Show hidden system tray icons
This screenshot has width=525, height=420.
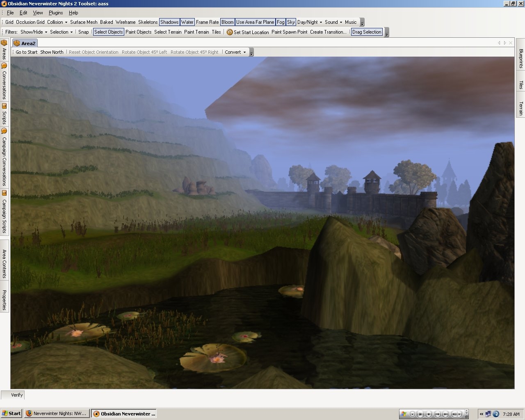[x=482, y=414]
